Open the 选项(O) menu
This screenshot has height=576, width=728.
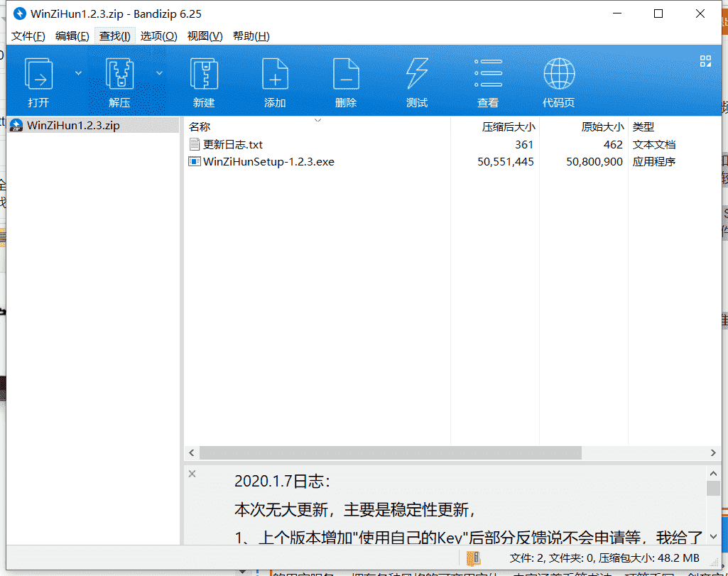pos(159,36)
